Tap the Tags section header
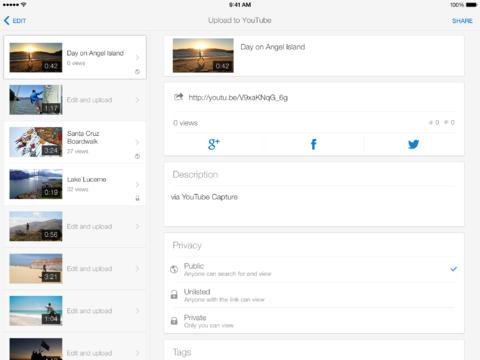The height and width of the screenshot is (360, 480). pos(182,352)
